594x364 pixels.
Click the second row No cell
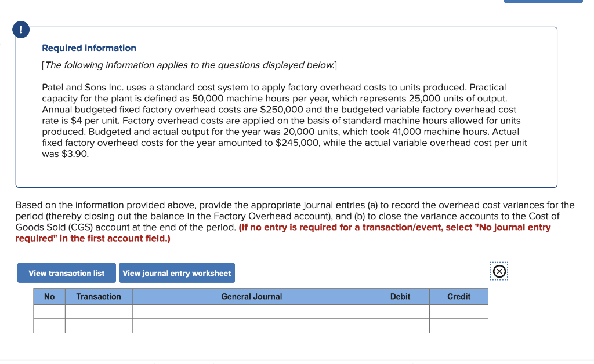(x=49, y=325)
